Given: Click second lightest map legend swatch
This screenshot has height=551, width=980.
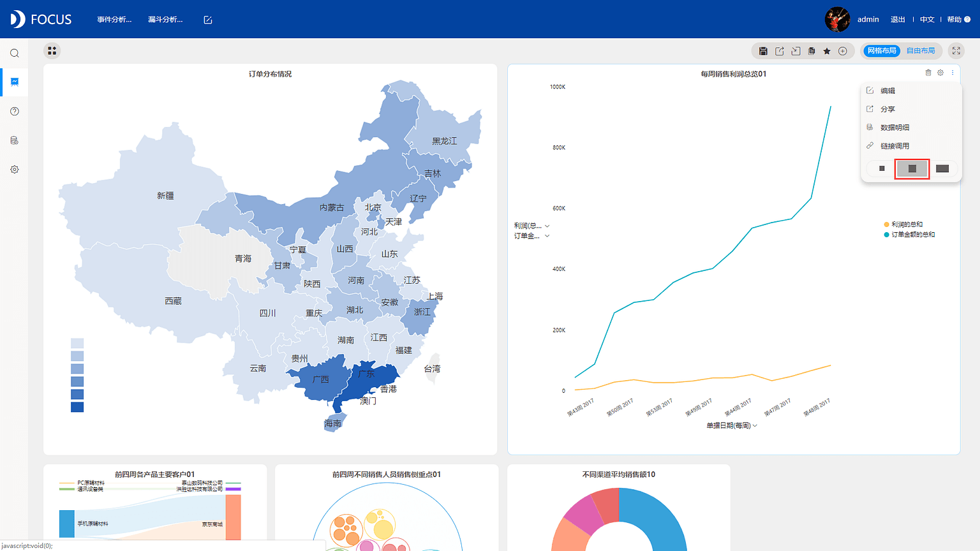Looking at the screenshot, I should point(77,356).
